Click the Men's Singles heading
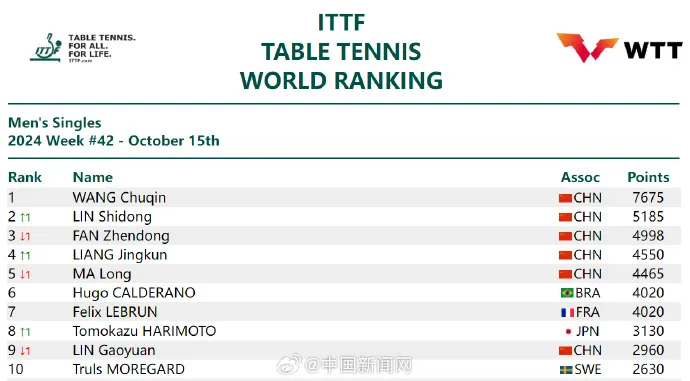 [x=55, y=123]
